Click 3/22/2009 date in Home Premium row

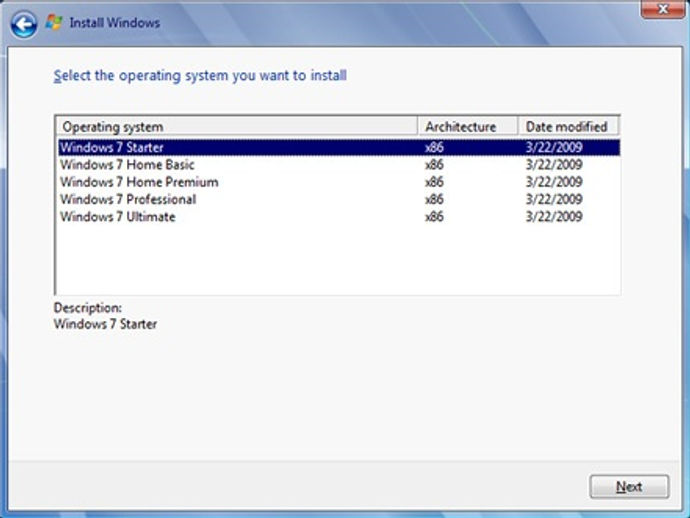(x=554, y=182)
